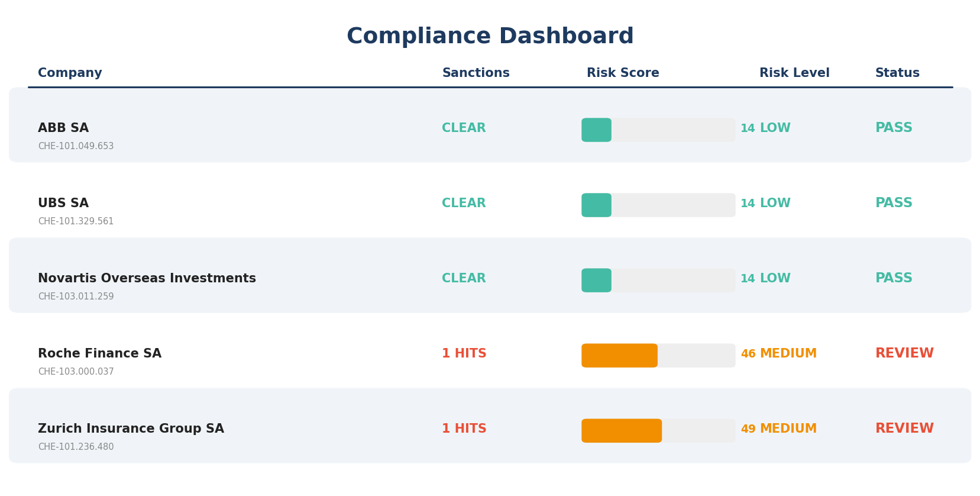
Task: Click PASS status for ABB SA
Action: tap(894, 128)
